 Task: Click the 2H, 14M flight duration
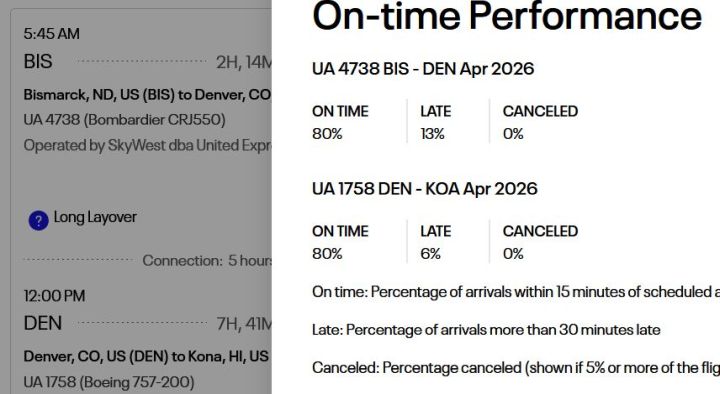pyautogui.click(x=244, y=62)
